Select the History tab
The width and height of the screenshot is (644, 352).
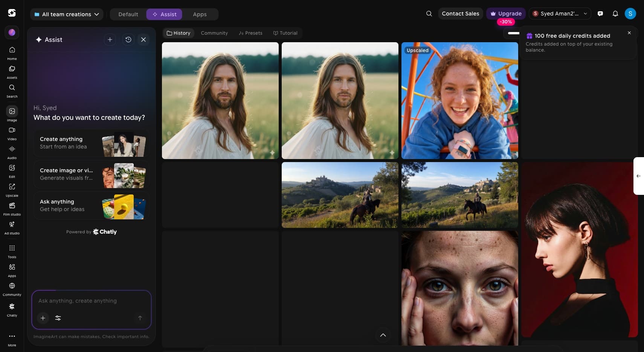point(179,33)
